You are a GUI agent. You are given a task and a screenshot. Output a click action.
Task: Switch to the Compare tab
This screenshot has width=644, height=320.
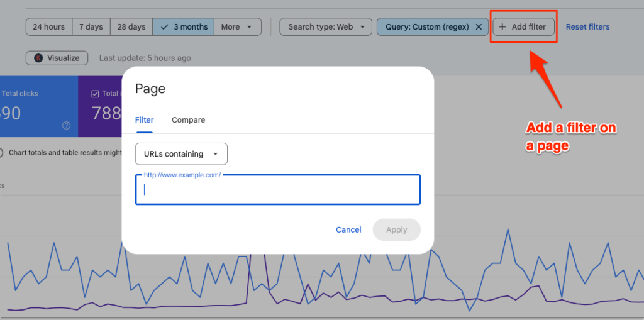click(x=188, y=120)
